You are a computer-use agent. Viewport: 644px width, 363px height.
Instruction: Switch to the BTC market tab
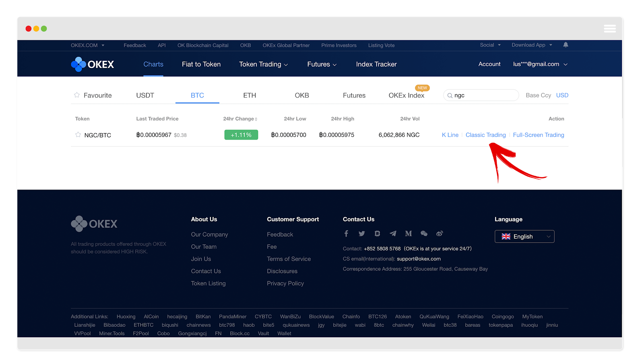point(197,95)
